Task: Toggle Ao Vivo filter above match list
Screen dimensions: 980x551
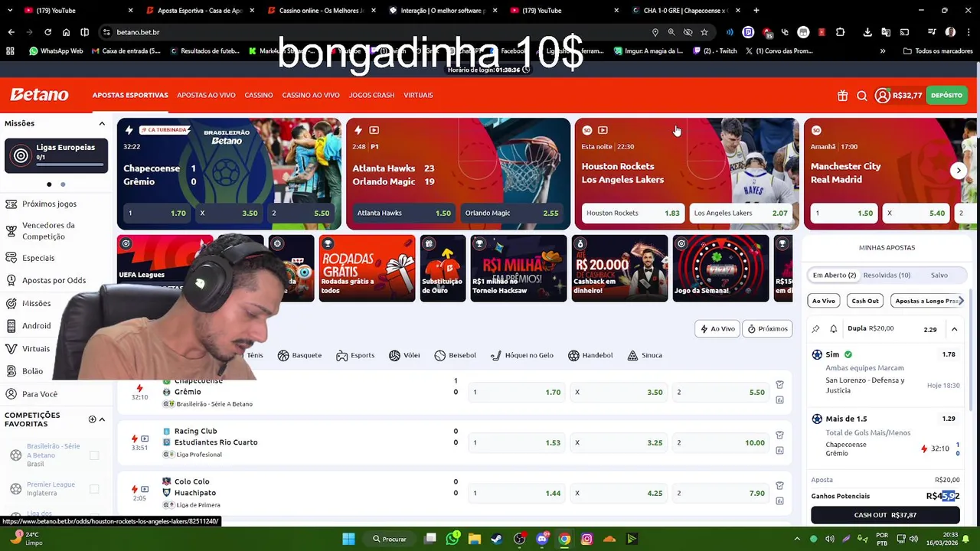Action: point(717,329)
